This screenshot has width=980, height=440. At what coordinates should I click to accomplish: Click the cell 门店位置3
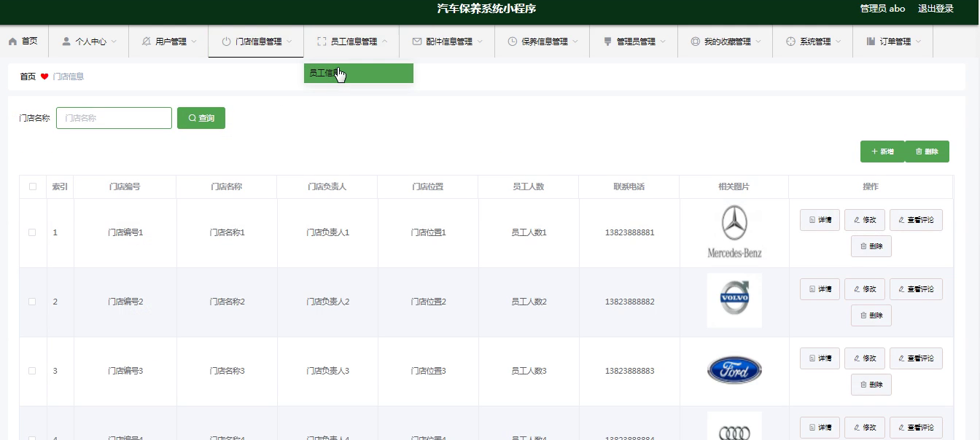pos(428,371)
